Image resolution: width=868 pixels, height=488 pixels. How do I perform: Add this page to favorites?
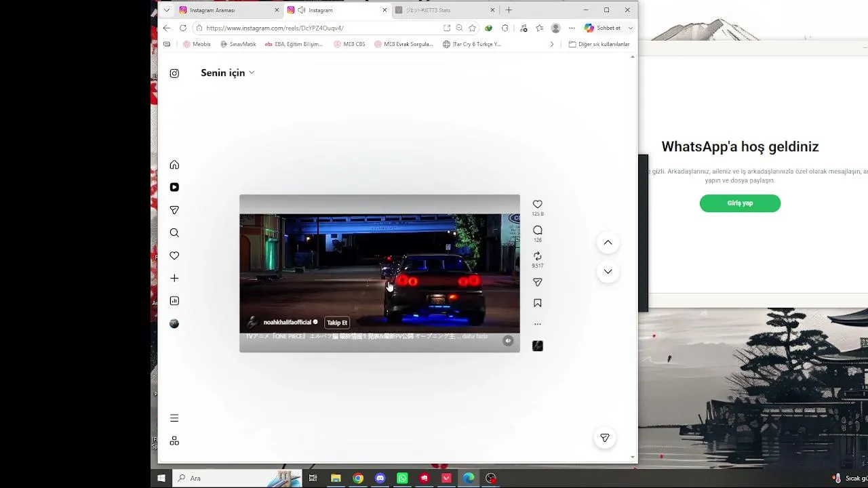pyautogui.click(x=473, y=28)
